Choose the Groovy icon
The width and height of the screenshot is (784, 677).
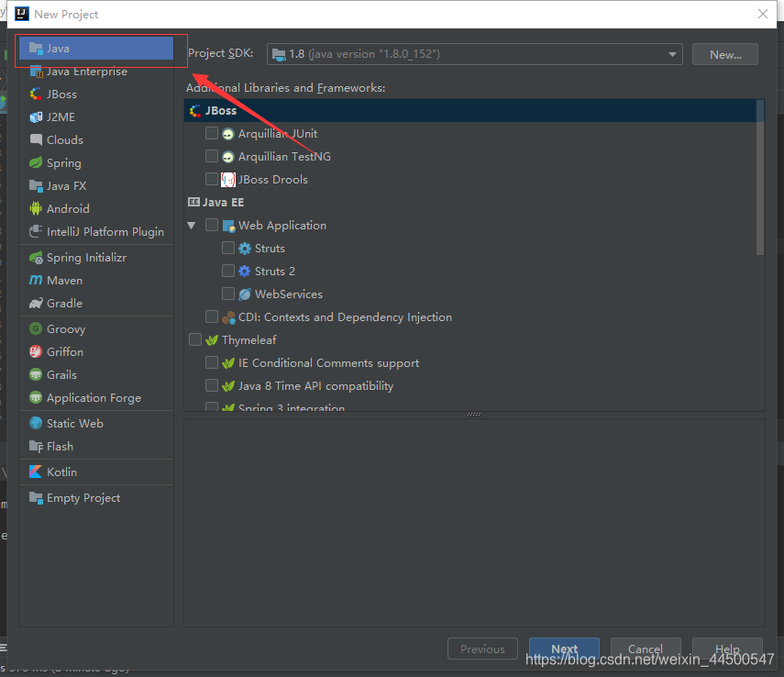pyautogui.click(x=36, y=328)
